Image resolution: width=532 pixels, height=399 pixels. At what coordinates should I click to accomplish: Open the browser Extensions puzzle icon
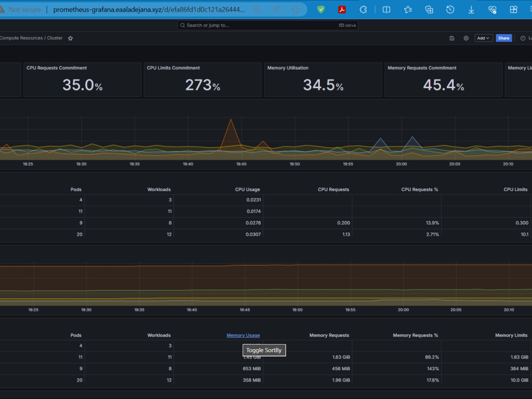pyautogui.click(x=363, y=10)
